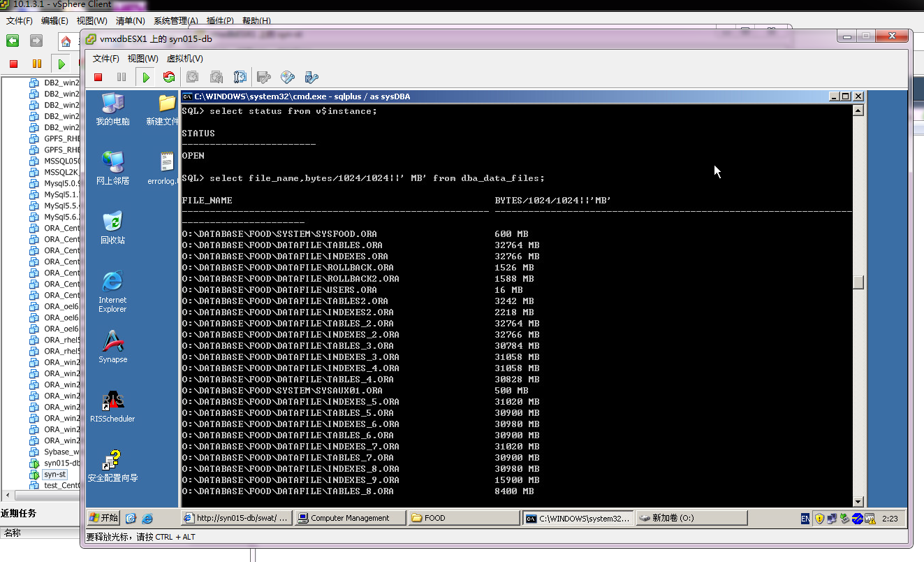Click the Suspend button in VM console toolbar
Viewport: 924px width, 562px height.
click(x=122, y=77)
